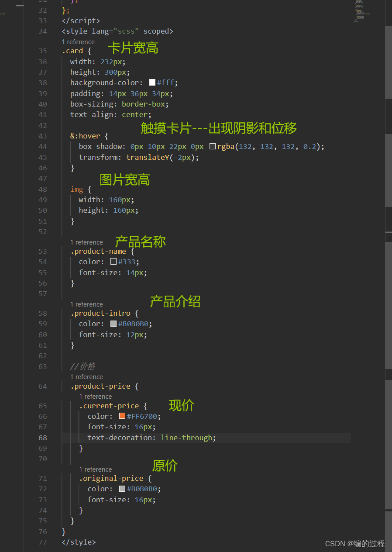392x552 pixels.
Task: Open the '1 reference' CodeLens above .current-price
Action: point(96,397)
